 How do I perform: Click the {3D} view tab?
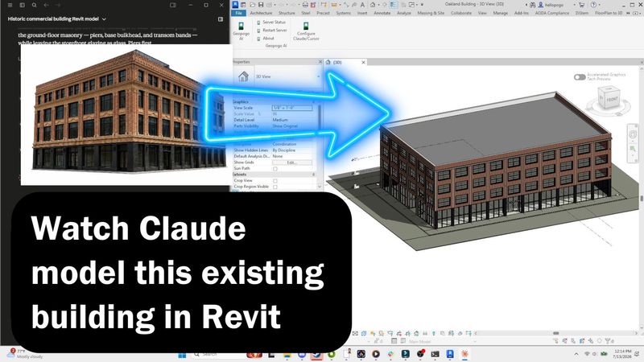337,63
